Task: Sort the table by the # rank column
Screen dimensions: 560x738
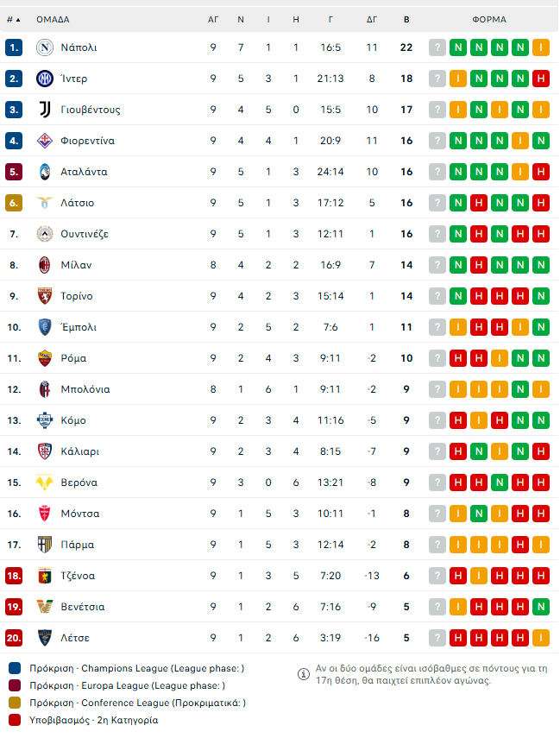Action: 13,19
